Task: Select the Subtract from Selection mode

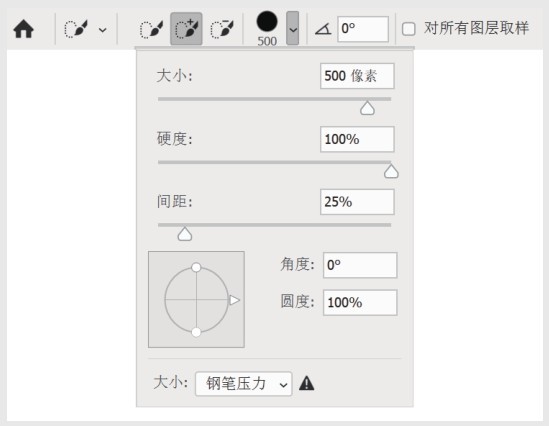Action: click(x=222, y=29)
